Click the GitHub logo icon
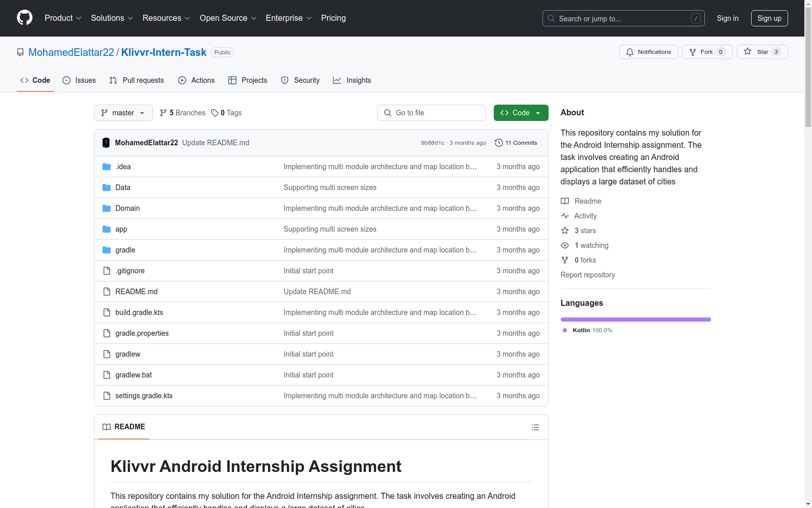812x508 pixels. 24,18
